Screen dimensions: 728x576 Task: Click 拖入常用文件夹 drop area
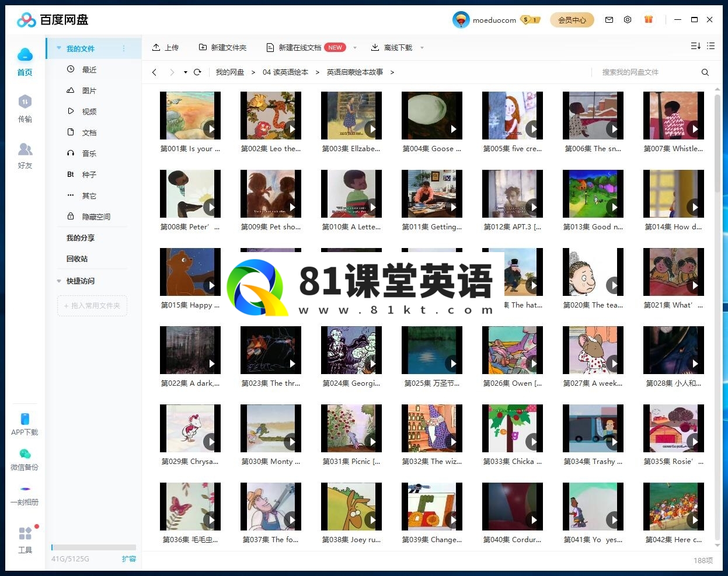(92, 306)
